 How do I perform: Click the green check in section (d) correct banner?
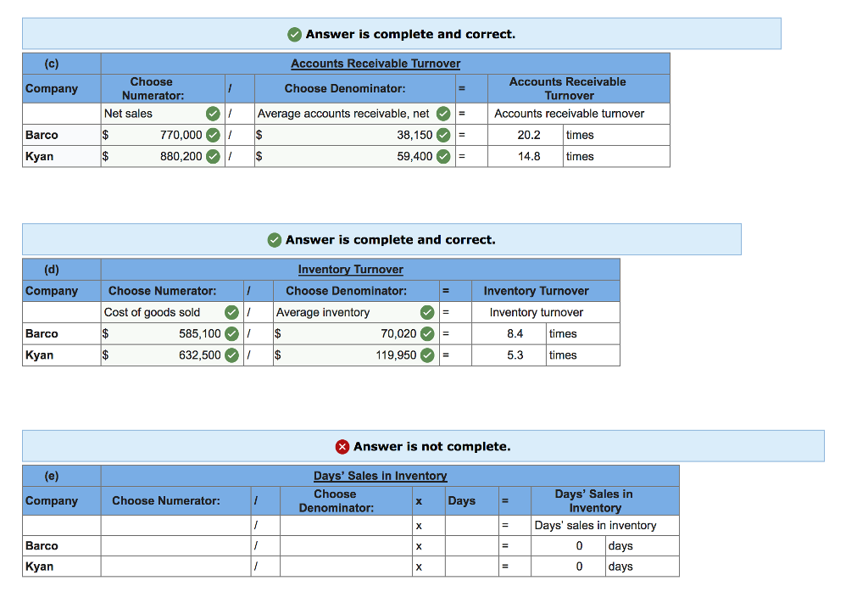[x=275, y=240]
